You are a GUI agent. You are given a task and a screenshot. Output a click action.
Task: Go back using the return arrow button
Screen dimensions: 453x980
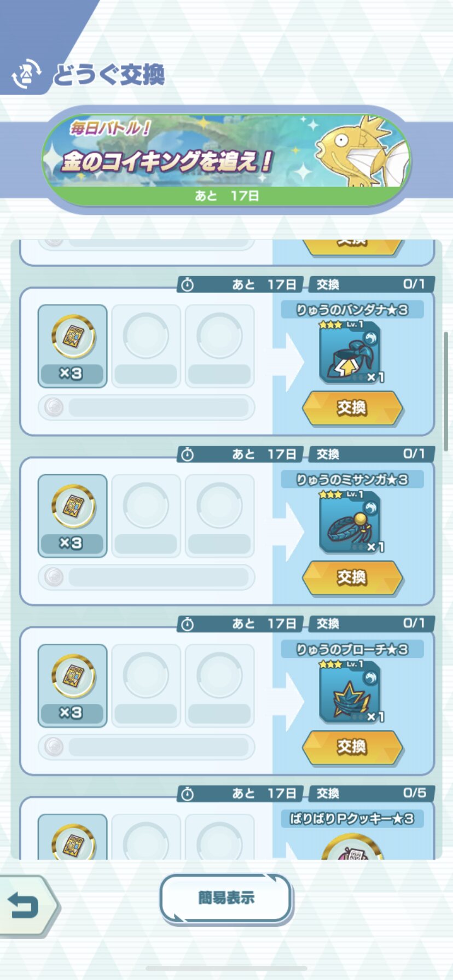click(x=27, y=907)
